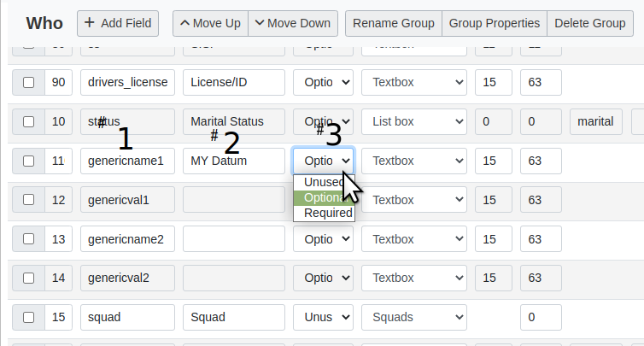Image resolution: width=644 pixels, height=346 pixels.
Task: Open Group Properties
Action: [x=494, y=23]
